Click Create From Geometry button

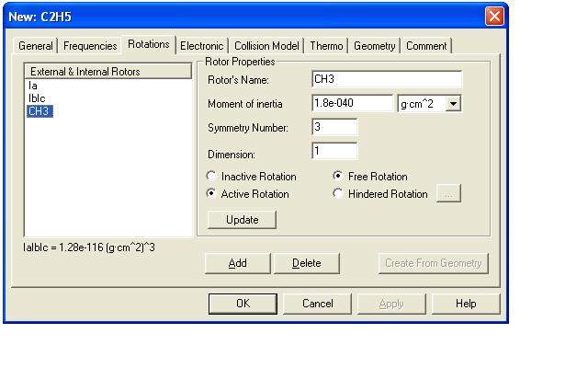click(x=433, y=263)
